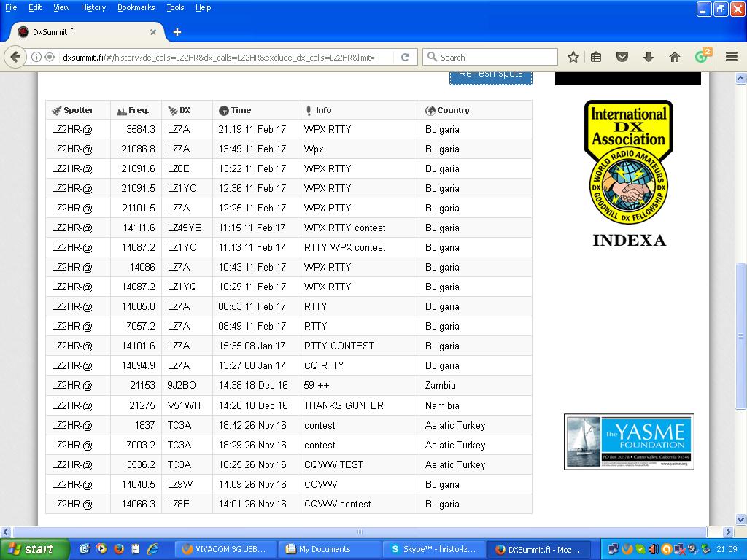Sort table by Freq. column header
Viewport: 747px width, 560px height.
pyautogui.click(x=138, y=110)
